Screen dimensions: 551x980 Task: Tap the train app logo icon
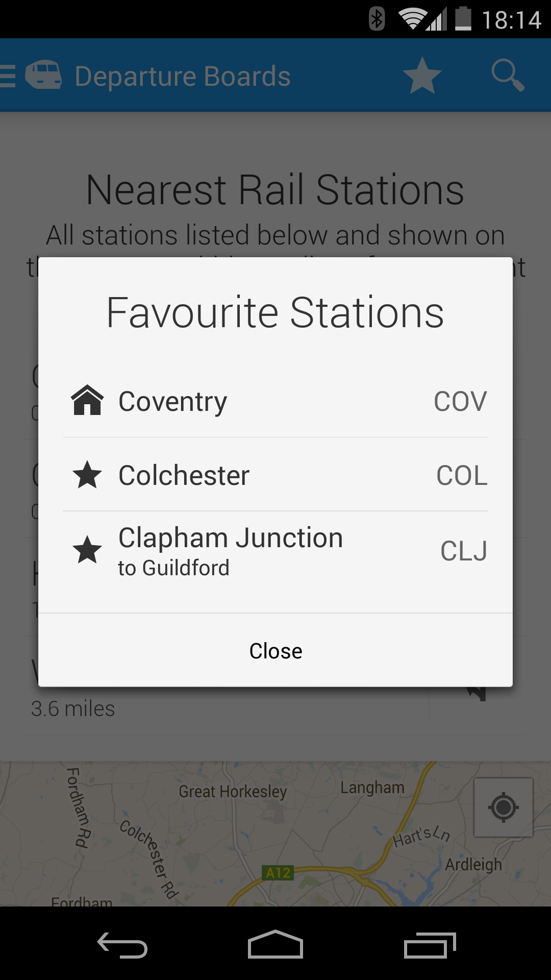coord(43,75)
